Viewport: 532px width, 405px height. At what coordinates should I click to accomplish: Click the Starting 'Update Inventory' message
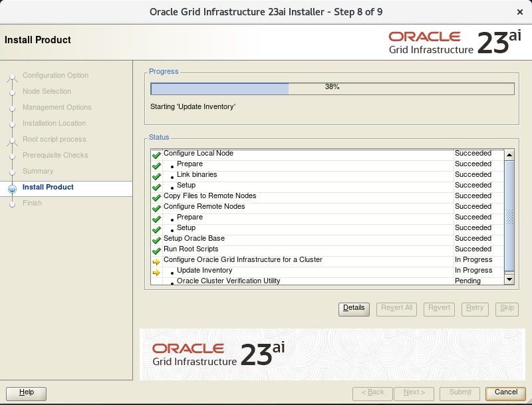coord(193,107)
